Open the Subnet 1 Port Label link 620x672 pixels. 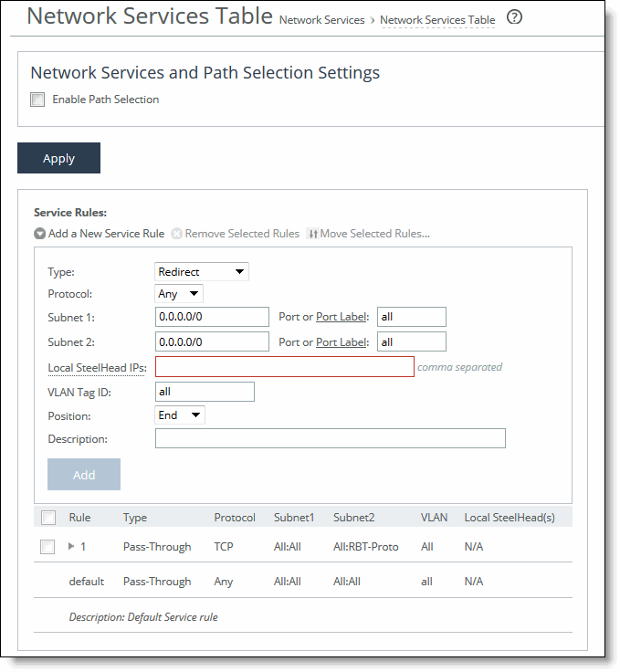tap(340, 318)
